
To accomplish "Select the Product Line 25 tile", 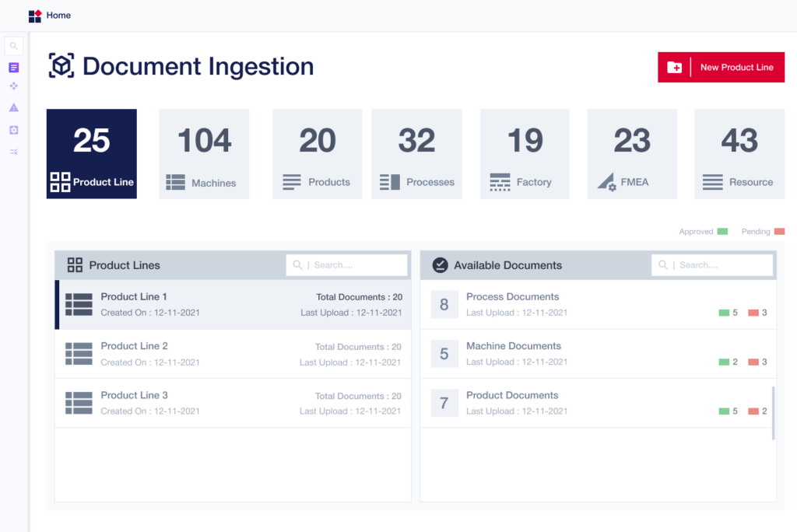I will click(x=92, y=153).
